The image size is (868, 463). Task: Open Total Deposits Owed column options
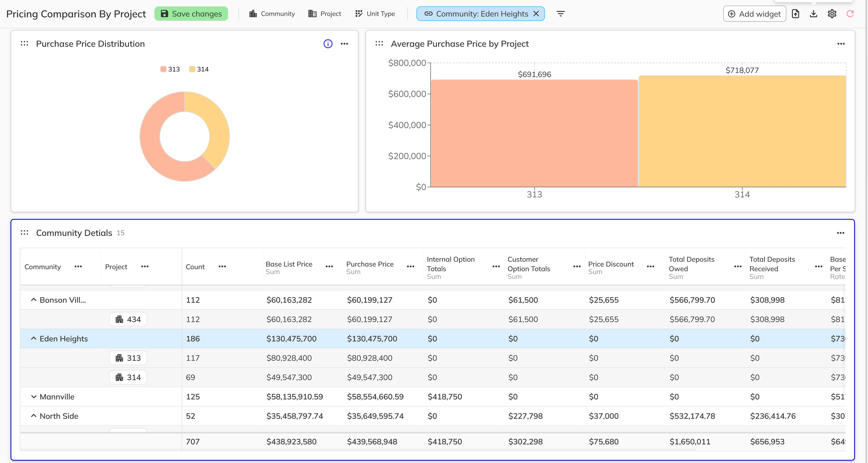pos(738,267)
